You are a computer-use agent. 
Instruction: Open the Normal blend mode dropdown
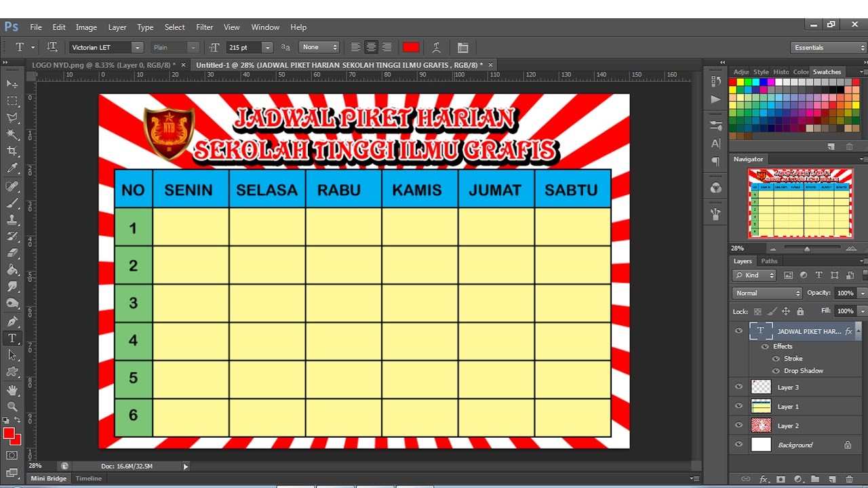point(767,293)
